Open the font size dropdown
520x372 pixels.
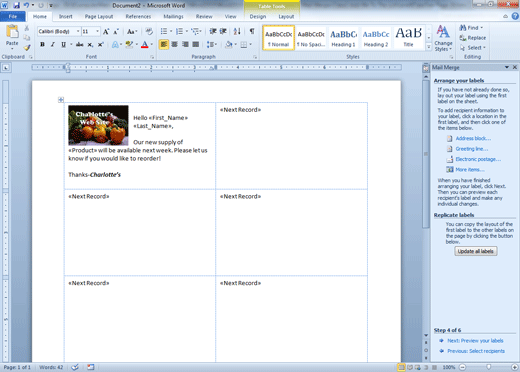pos(97,31)
